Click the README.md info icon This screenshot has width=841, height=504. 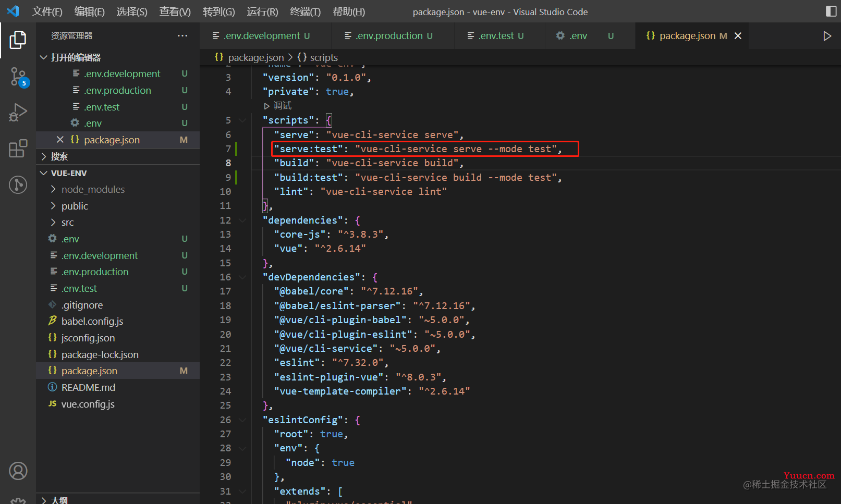52,387
